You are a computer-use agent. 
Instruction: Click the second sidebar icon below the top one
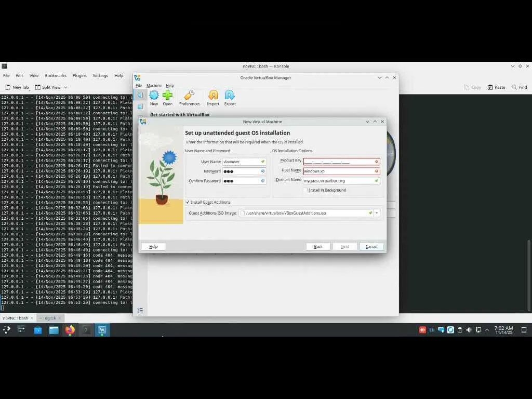coord(140,107)
